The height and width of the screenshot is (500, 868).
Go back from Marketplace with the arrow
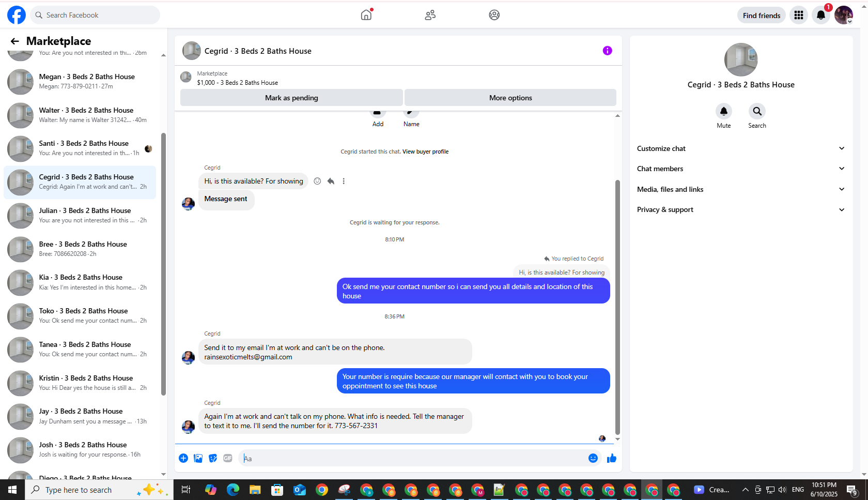coord(14,41)
